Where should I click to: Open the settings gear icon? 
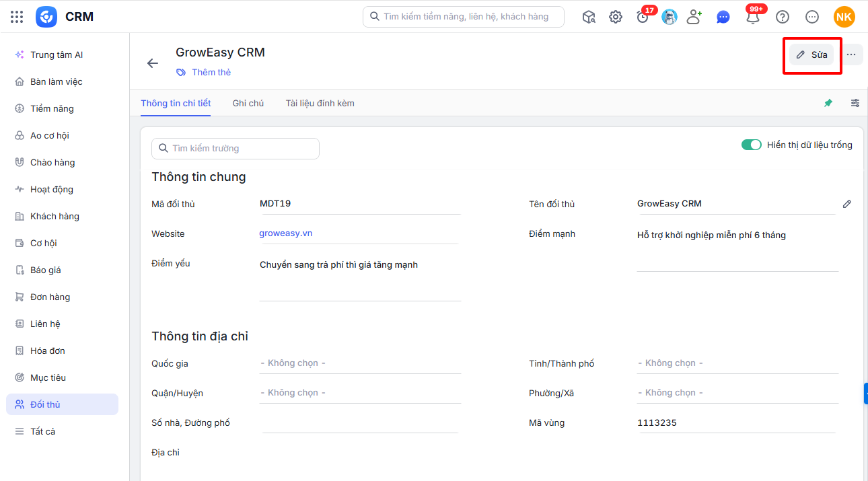click(x=616, y=17)
